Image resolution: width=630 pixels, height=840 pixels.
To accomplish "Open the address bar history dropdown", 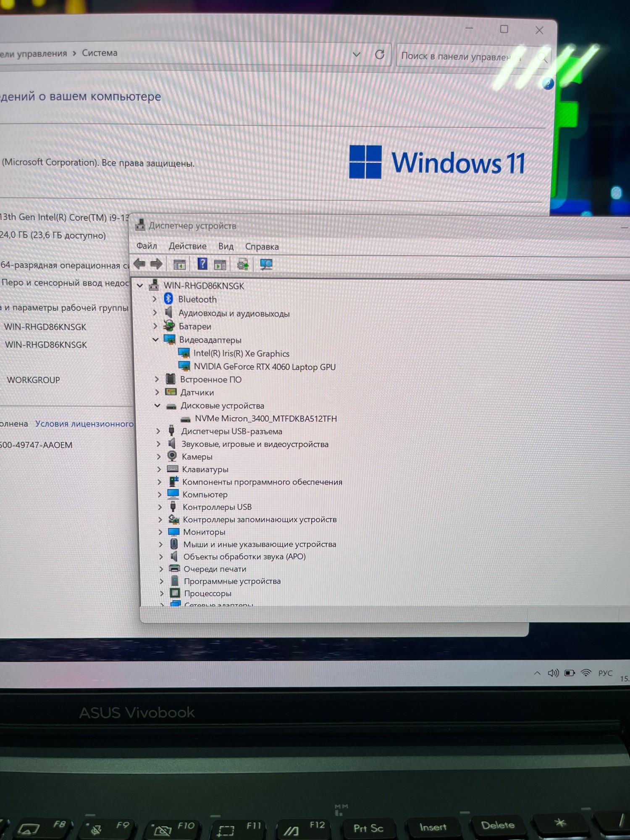I will (357, 54).
